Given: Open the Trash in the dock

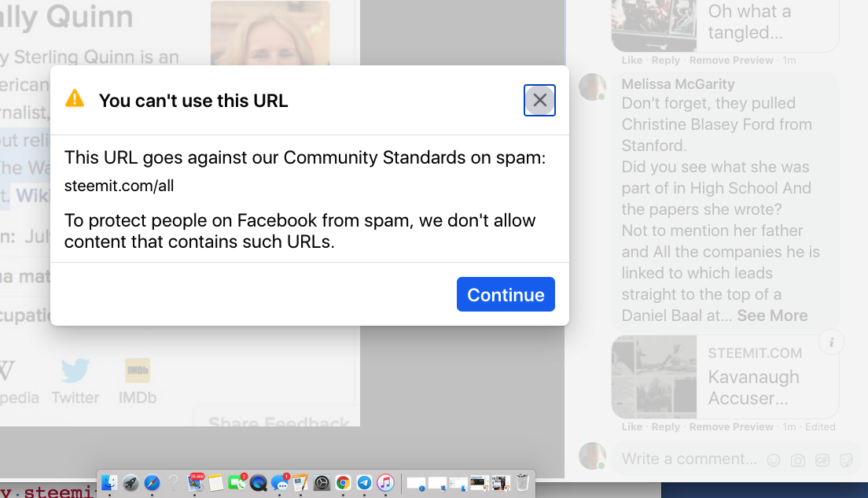Looking at the screenshot, I should click(522, 482).
